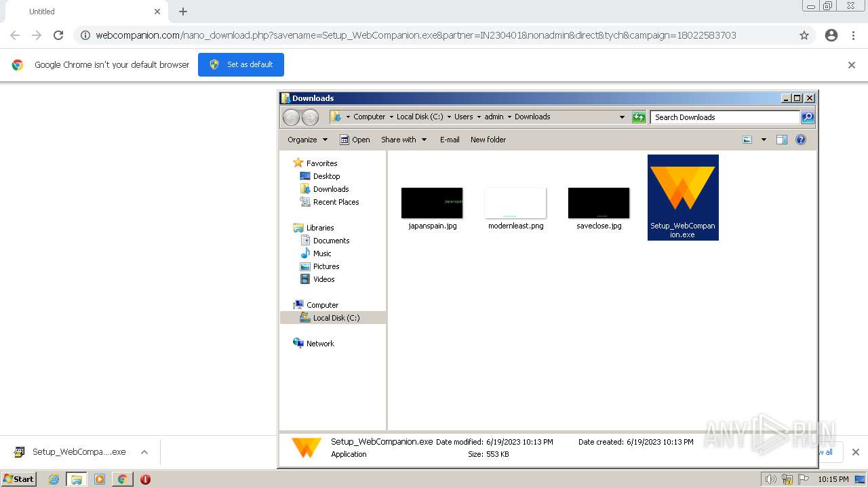Close the Chrome downloads shelf
Screen dimensions: 868x488
click(x=856, y=452)
